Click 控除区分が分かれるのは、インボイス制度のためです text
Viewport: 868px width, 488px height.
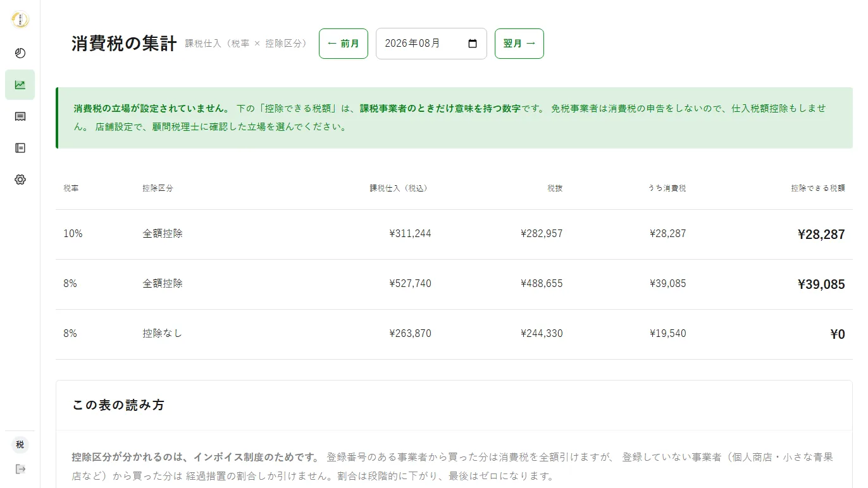click(x=196, y=456)
